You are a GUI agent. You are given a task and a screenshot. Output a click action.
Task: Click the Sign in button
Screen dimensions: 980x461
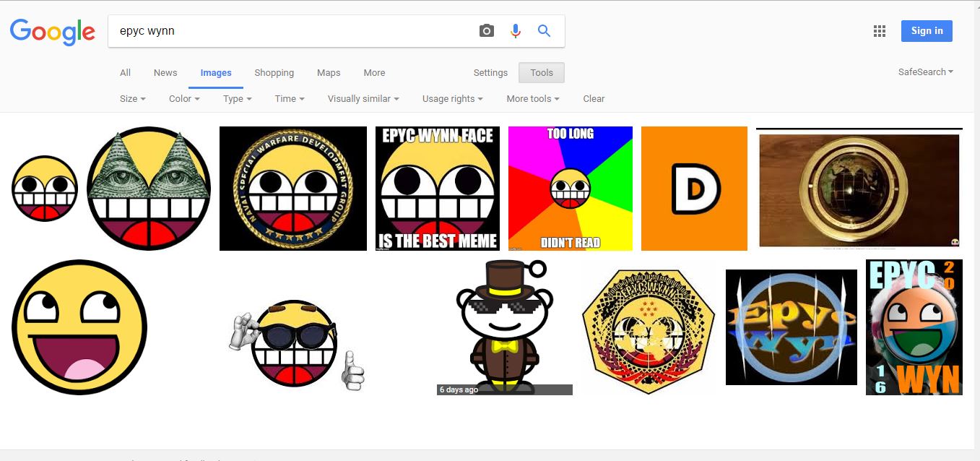[x=927, y=31]
